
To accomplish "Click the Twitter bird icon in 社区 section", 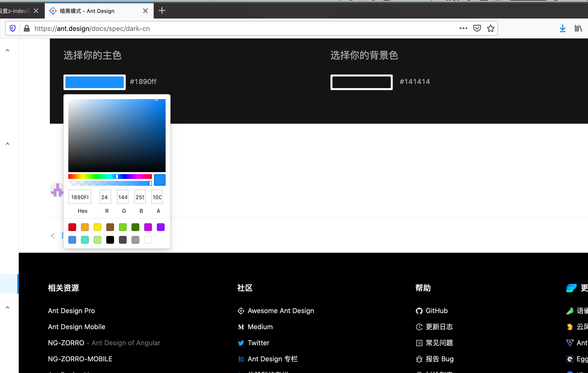I will coord(241,343).
